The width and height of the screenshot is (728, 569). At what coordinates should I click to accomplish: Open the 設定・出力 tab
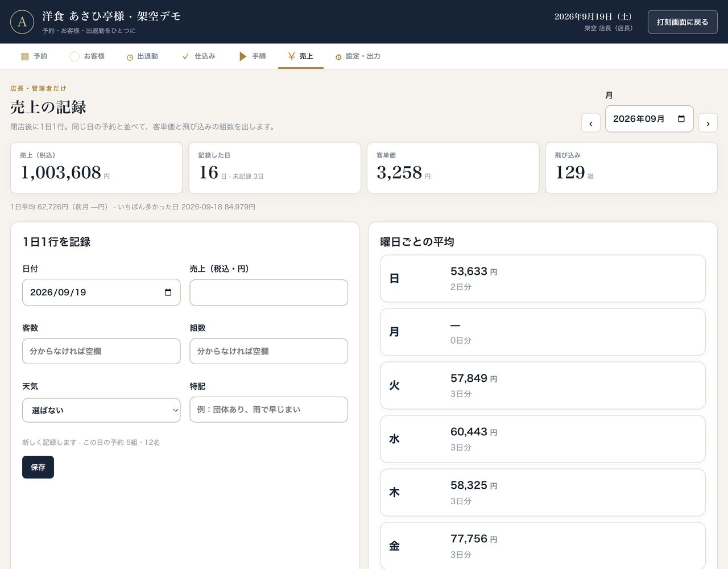tap(358, 56)
